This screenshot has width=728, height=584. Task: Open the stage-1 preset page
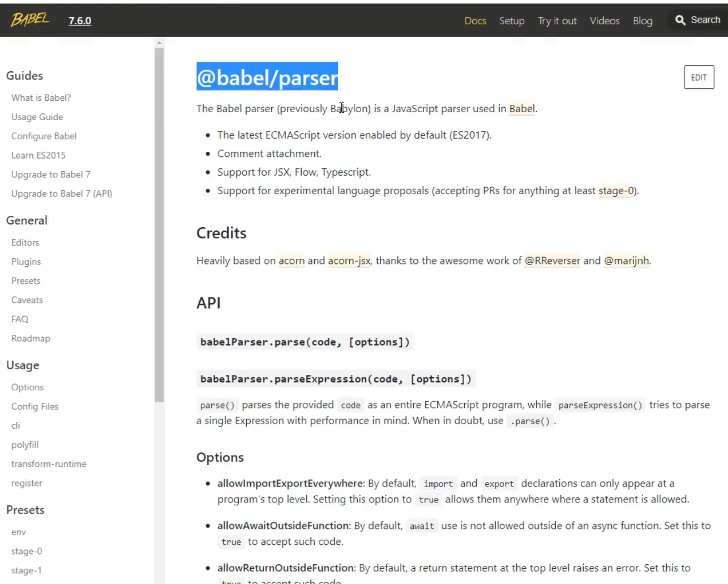click(x=27, y=570)
